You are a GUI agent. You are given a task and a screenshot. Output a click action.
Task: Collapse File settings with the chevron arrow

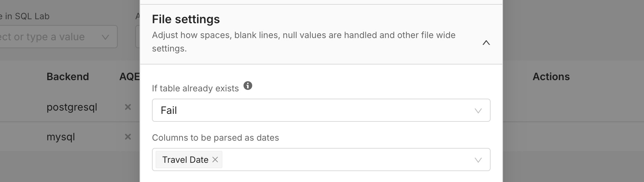click(486, 43)
